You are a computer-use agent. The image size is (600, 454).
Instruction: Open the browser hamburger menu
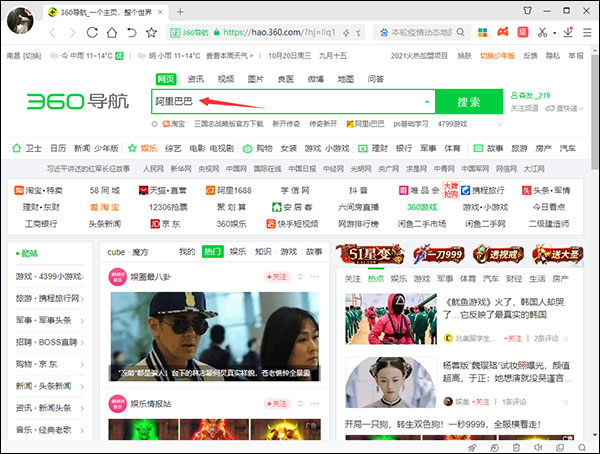click(x=587, y=33)
